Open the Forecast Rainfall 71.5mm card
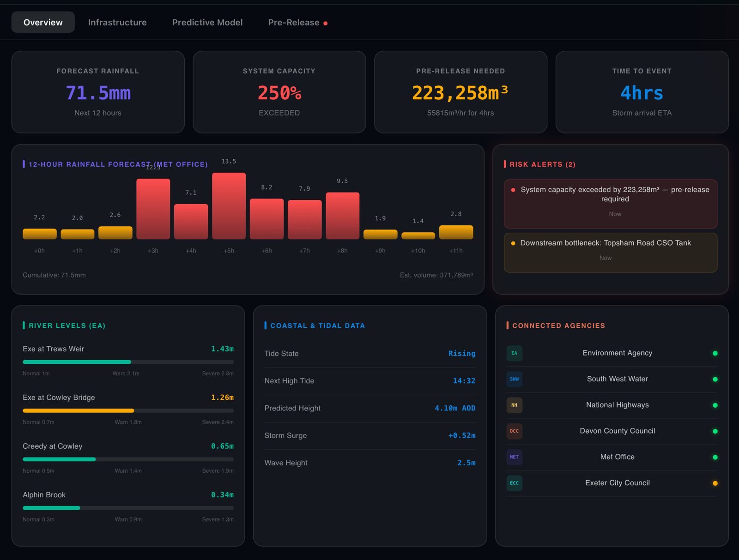This screenshot has height=560, width=739. click(98, 92)
